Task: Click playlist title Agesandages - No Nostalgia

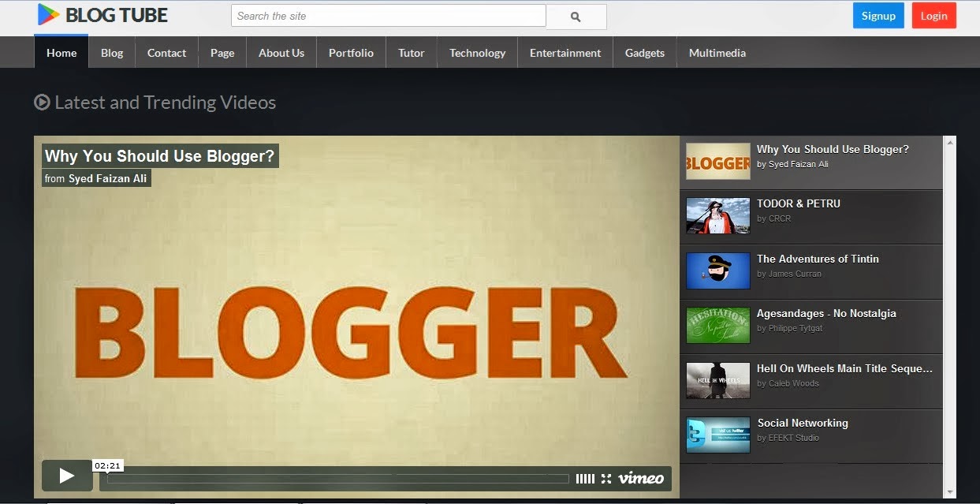Action: pyautogui.click(x=826, y=313)
